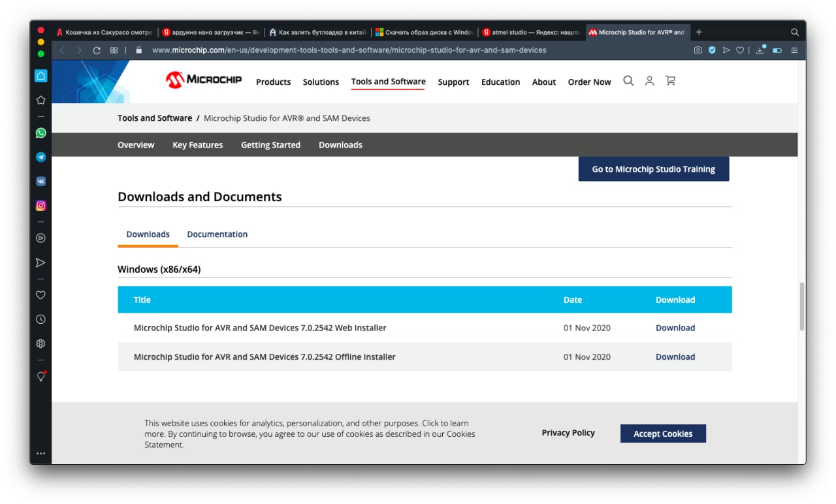Open the Solutions menu
The image size is (836, 504).
321,82
